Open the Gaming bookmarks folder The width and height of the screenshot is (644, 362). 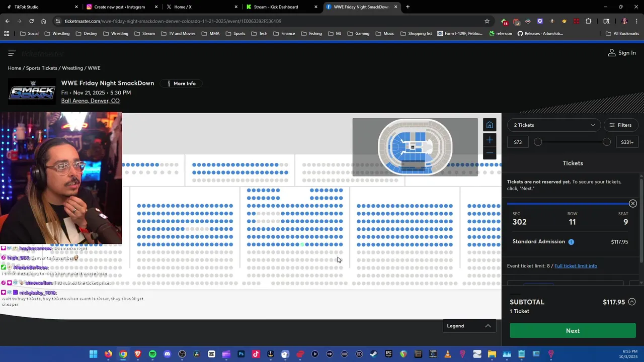[358, 34]
